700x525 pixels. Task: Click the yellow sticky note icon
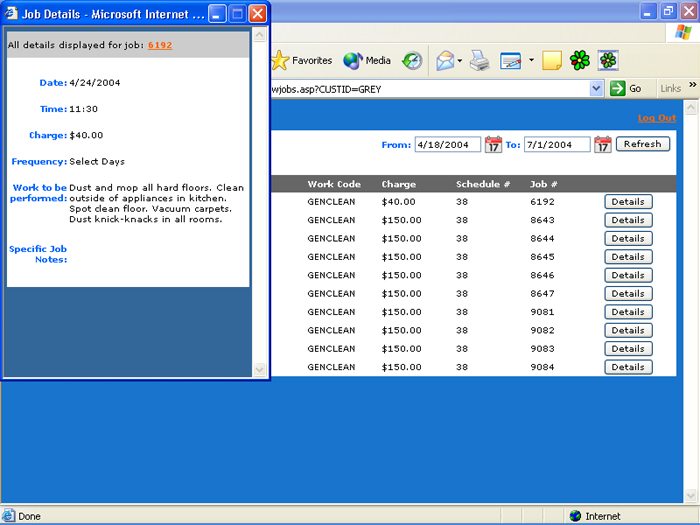552,60
